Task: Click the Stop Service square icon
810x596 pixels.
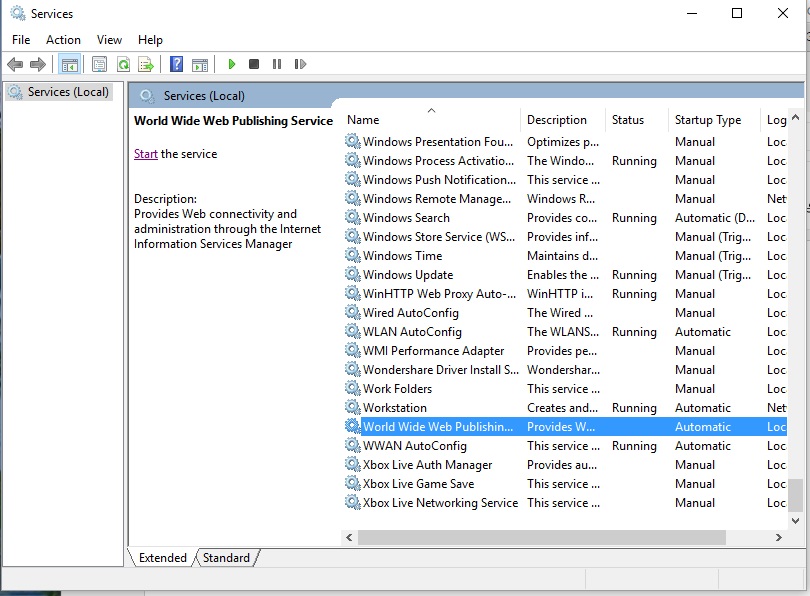Action: 254,64
